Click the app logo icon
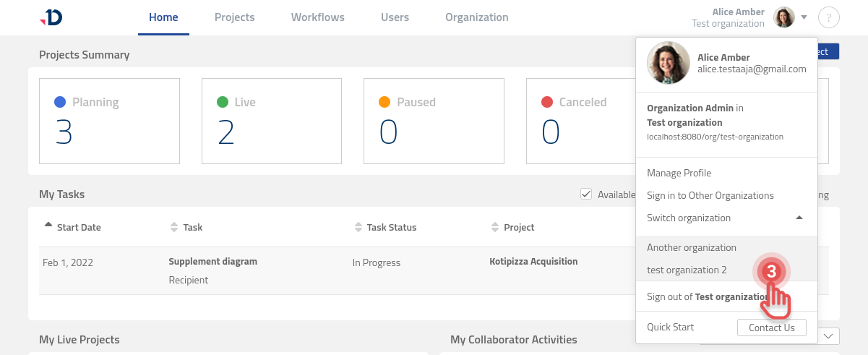This screenshot has width=868, height=355. pyautogui.click(x=51, y=17)
